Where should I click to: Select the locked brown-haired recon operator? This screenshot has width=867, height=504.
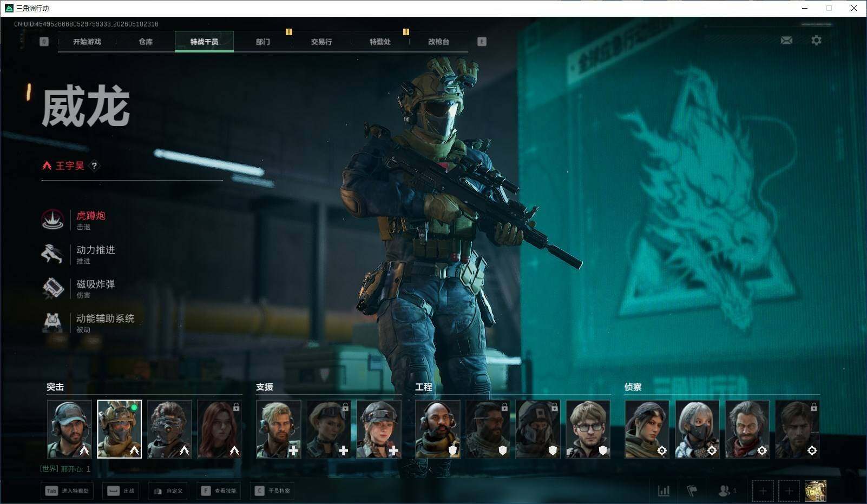click(797, 429)
